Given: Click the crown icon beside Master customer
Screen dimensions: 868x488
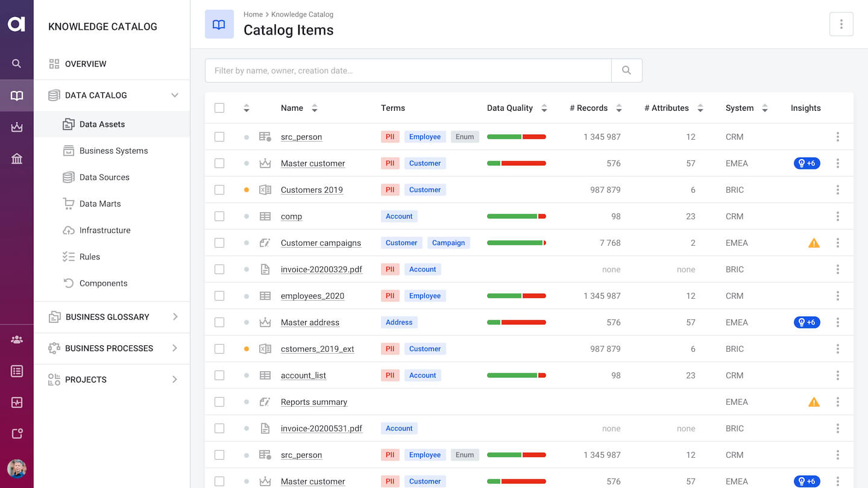Looking at the screenshot, I should click(x=265, y=163).
